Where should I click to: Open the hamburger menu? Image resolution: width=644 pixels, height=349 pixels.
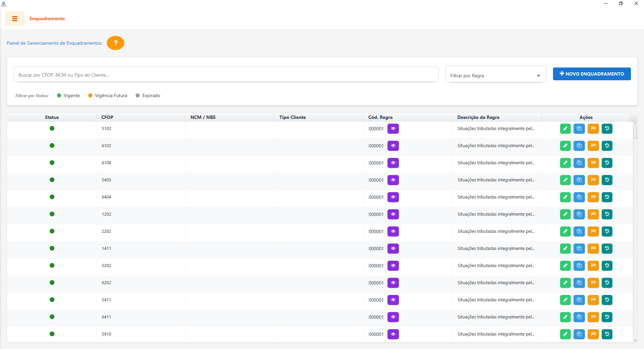[15, 18]
